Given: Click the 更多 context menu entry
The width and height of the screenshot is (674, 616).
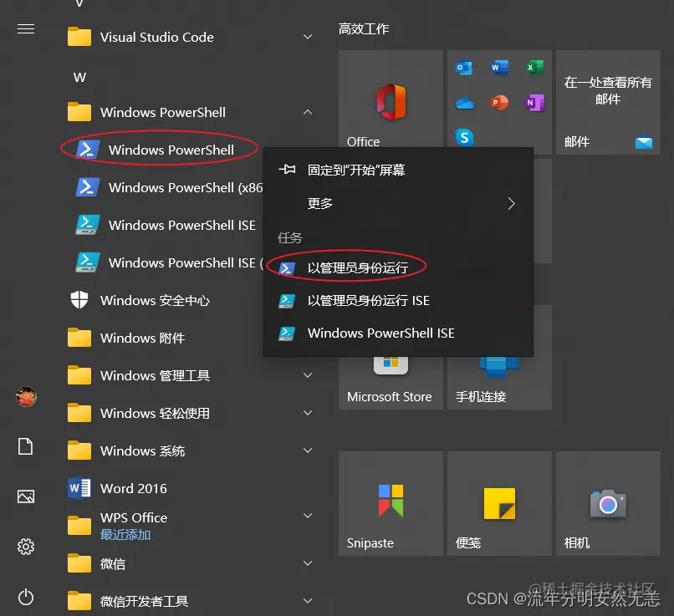Looking at the screenshot, I should 398,203.
